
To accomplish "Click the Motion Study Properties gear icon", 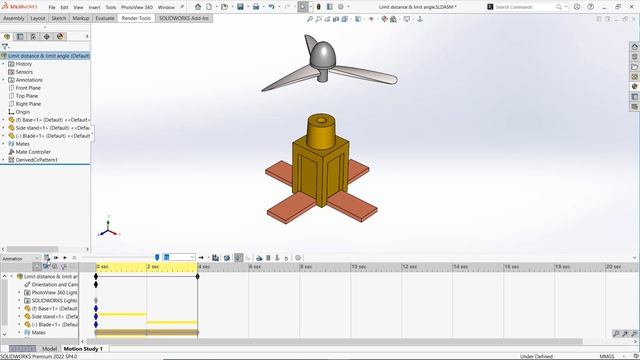I will (298, 258).
